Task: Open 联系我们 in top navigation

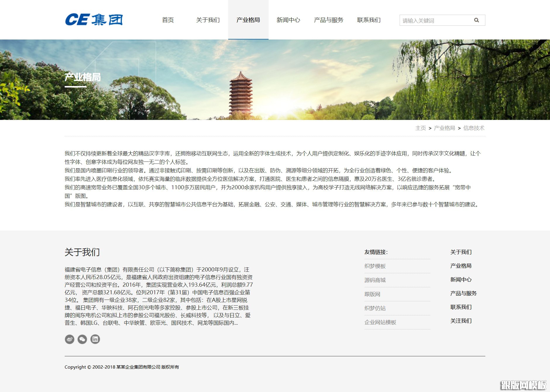Action: point(369,20)
